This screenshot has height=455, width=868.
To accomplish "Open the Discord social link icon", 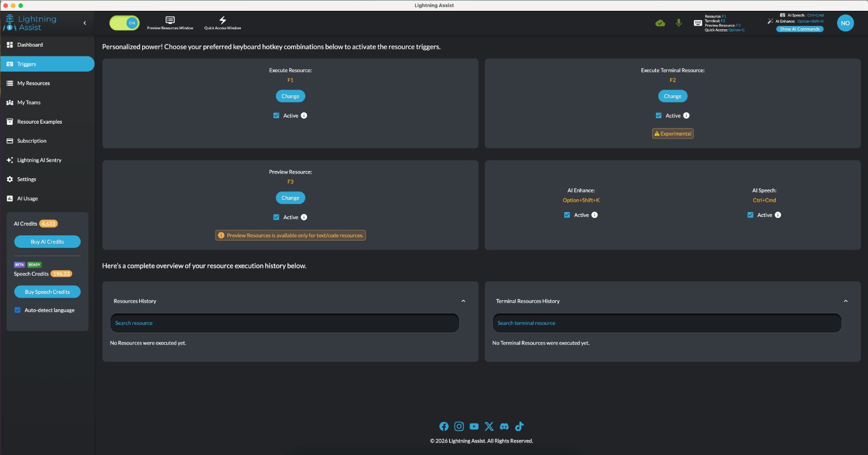I will click(x=504, y=426).
